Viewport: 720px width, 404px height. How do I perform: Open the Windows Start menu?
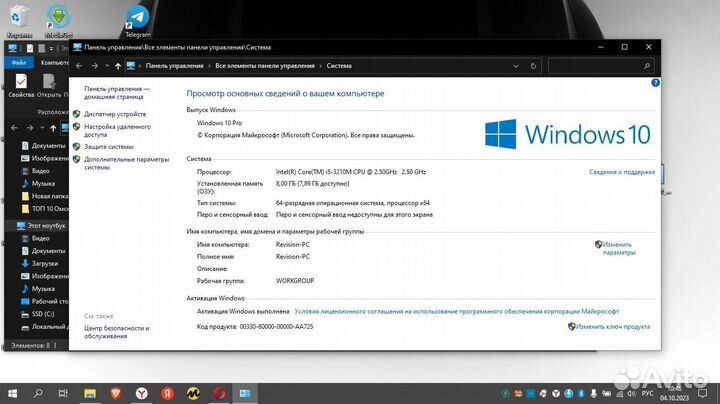click(12, 393)
